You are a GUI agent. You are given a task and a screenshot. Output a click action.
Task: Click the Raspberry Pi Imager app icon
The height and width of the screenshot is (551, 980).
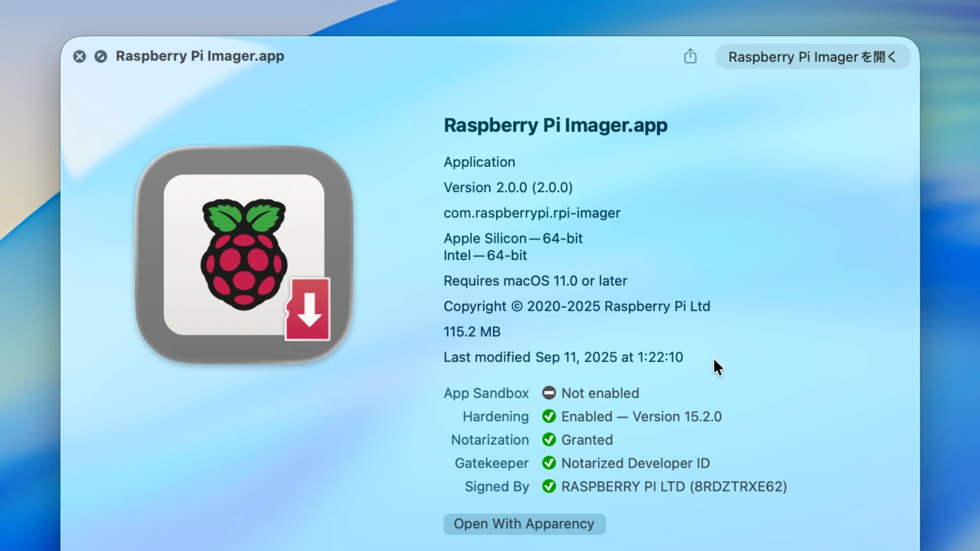[x=243, y=254]
